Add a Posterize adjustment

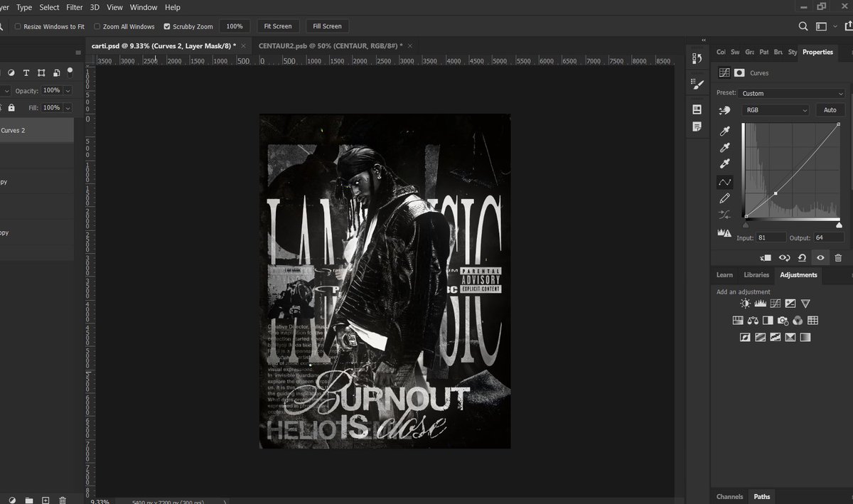click(x=760, y=338)
